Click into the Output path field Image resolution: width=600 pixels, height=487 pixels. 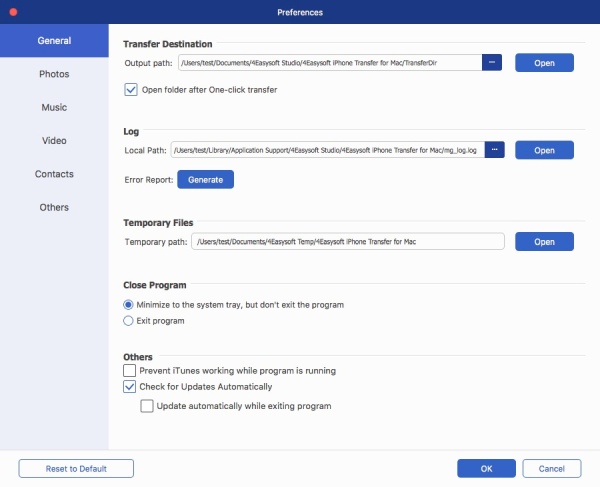(330, 63)
